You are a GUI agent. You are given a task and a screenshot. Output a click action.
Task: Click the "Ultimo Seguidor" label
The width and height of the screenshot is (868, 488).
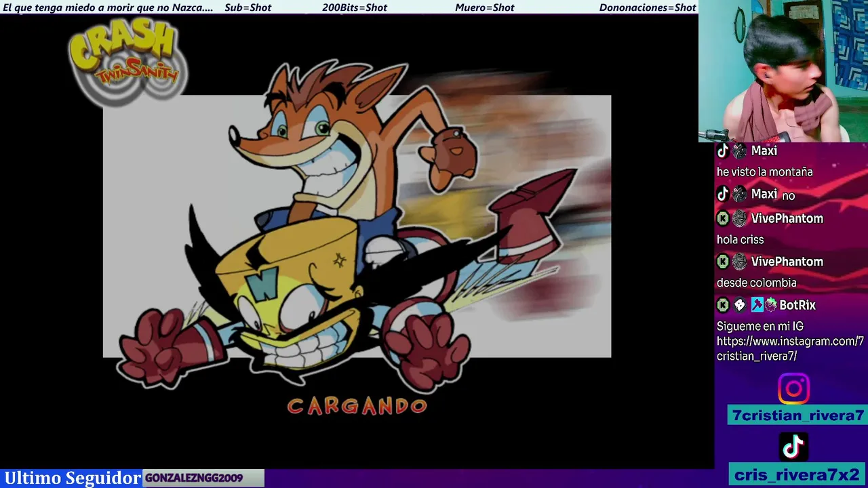[73, 478]
